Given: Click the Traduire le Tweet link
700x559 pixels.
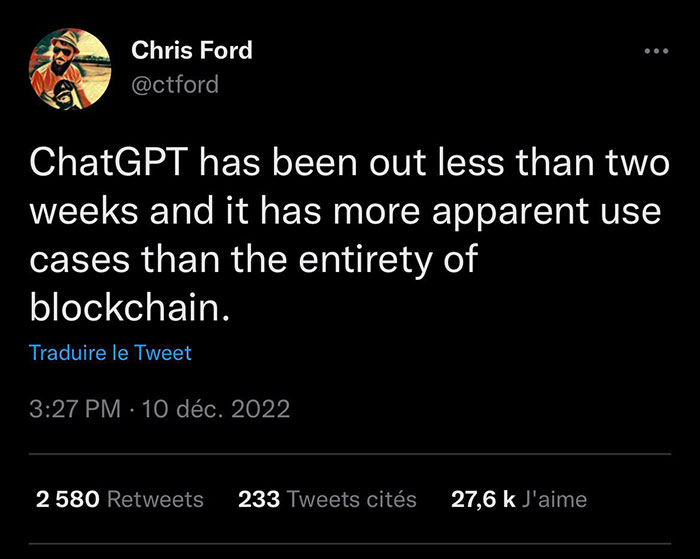Looking at the screenshot, I should tap(110, 353).
